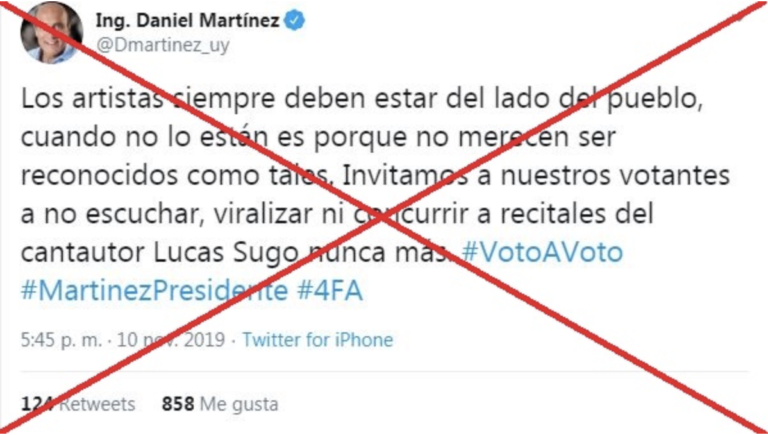Open Daniel Martínez's profile avatar photo

(51, 33)
